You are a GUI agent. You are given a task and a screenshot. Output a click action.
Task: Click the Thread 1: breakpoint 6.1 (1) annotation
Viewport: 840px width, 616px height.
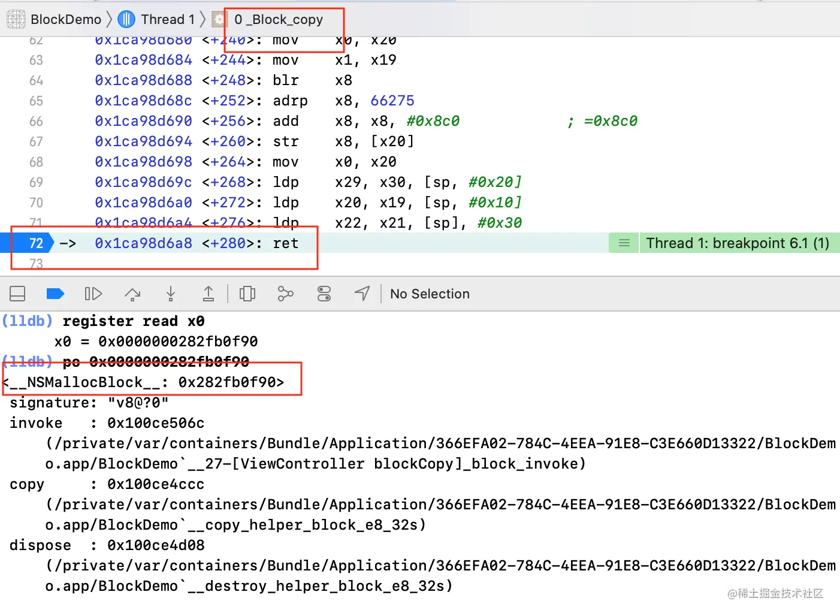[x=738, y=243]
